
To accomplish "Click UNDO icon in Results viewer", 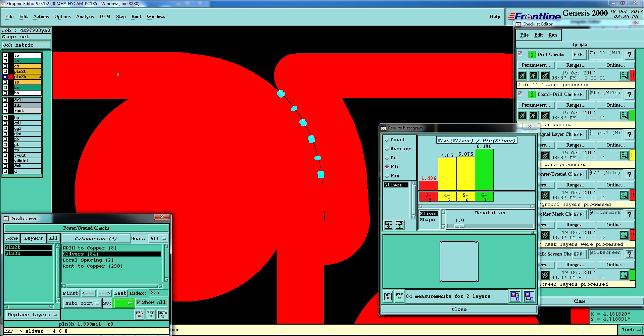I will coord(163,314).
